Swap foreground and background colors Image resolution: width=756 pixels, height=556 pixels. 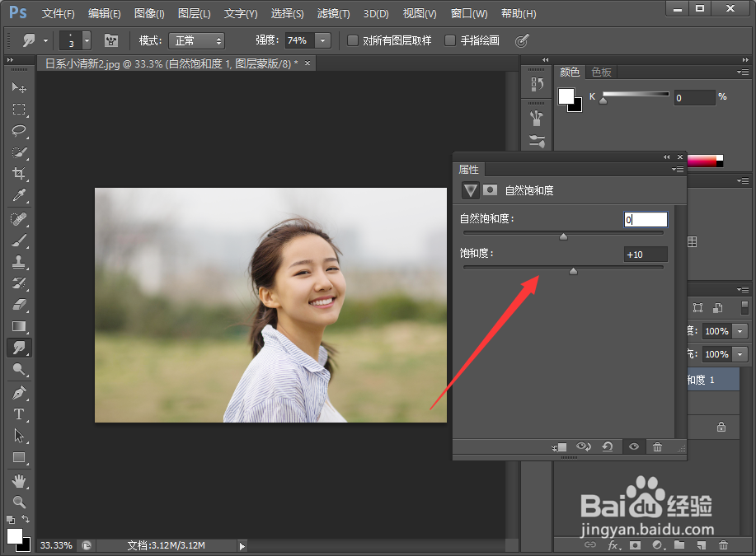[x=26, y=519]
